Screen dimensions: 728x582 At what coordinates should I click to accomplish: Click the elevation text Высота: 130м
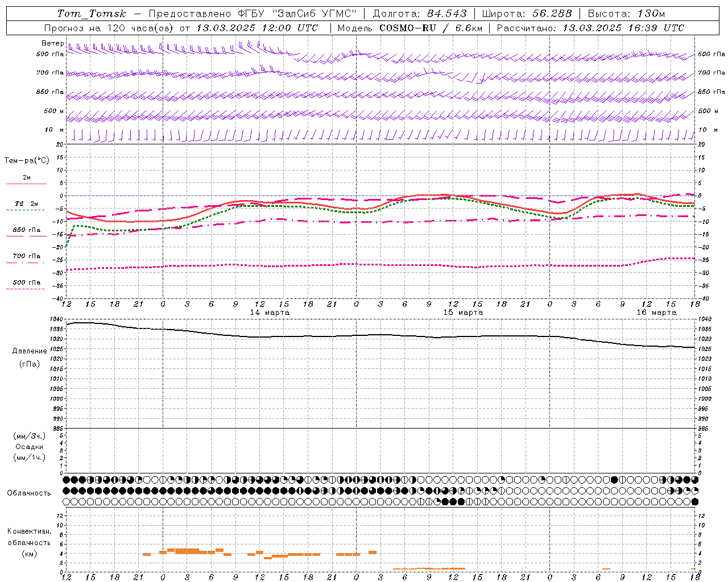pos(626,14)
